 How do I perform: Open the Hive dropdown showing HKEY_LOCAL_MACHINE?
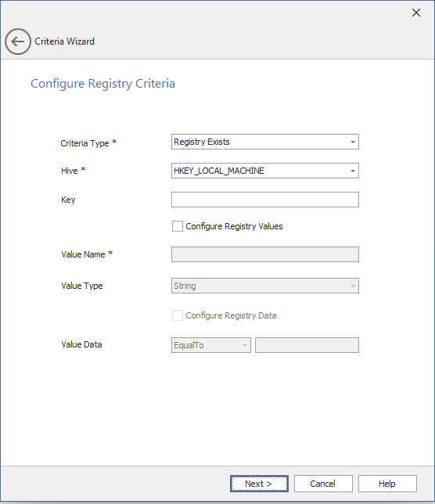[x=265, y=171]
